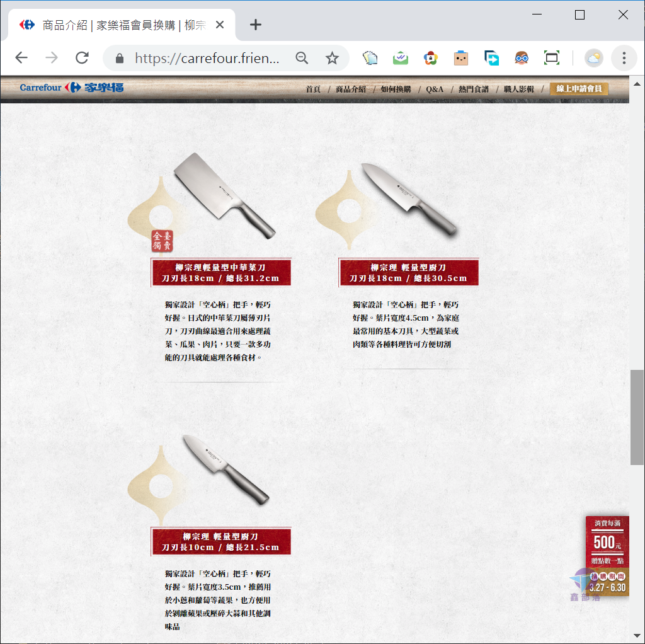This screenshot has height=644, width=645.
Task: Go back to the previous page
Action: (21, 58)
